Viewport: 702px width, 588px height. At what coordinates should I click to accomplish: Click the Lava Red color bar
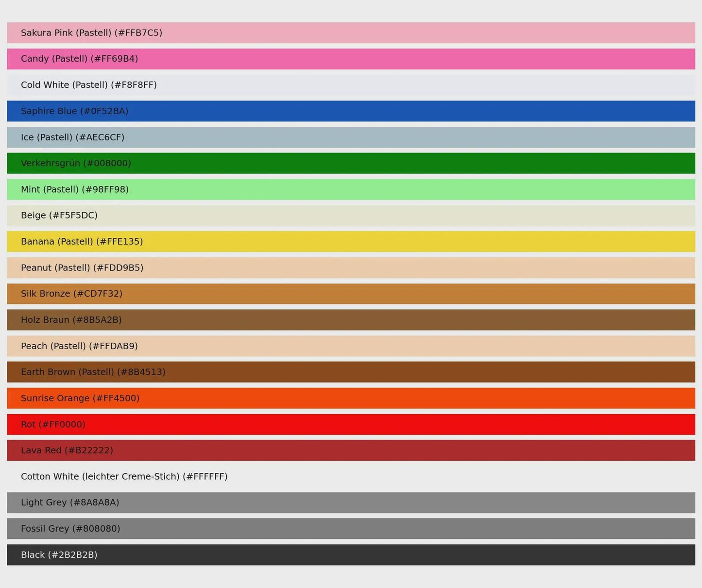coord(351,450)
